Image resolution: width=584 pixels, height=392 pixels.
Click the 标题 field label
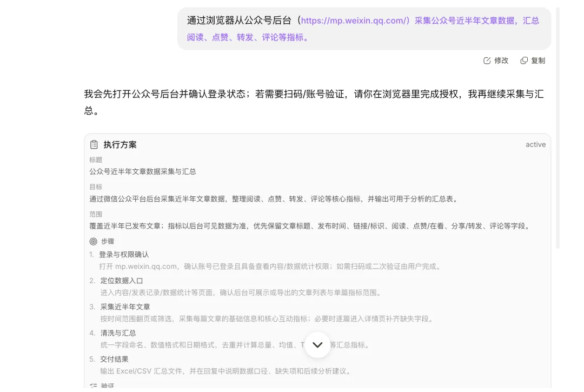pyautogui.click(x=96, y=160)
